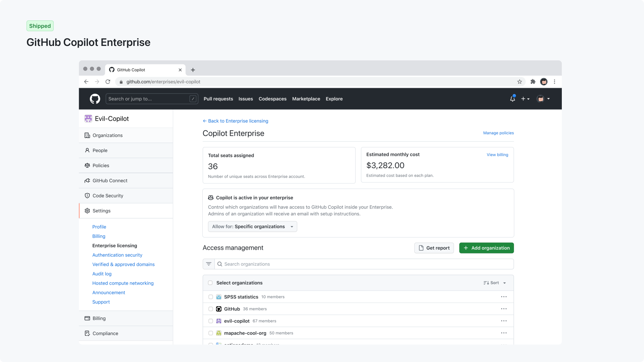644x362 pixels.
Task: Select the Compliance section in sidebar
Action: [105, 333]
